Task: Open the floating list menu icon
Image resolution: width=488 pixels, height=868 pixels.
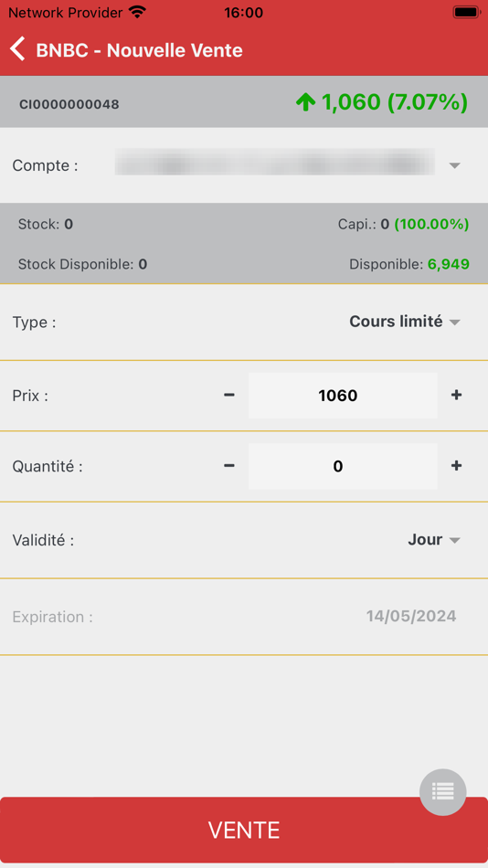Action: click(442, 791)
